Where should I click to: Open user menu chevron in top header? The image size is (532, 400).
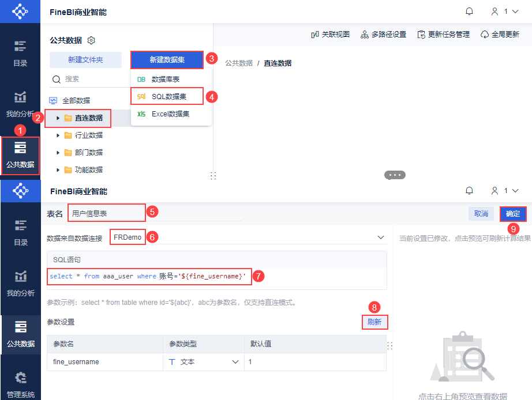click(515, 12)
